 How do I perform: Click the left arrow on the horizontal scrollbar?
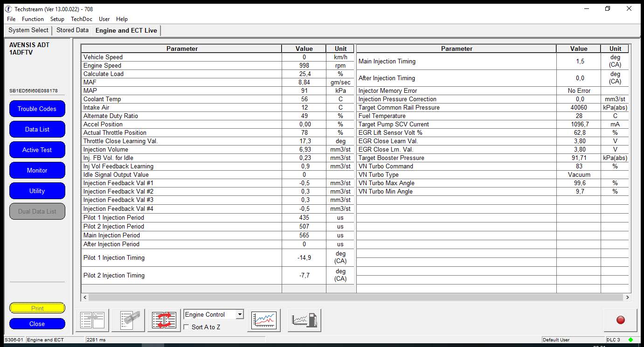point(84,297)
